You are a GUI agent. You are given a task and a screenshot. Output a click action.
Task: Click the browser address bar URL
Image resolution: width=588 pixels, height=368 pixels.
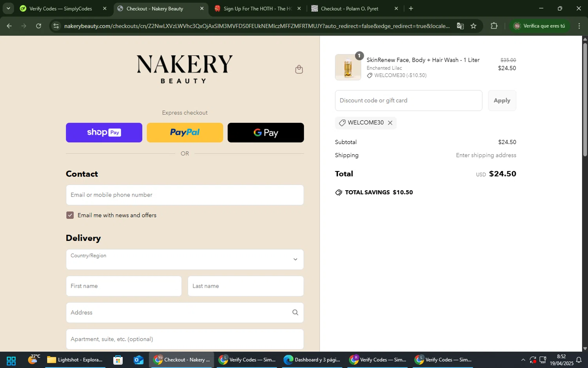pyautogui.click(x=257, y=26)
